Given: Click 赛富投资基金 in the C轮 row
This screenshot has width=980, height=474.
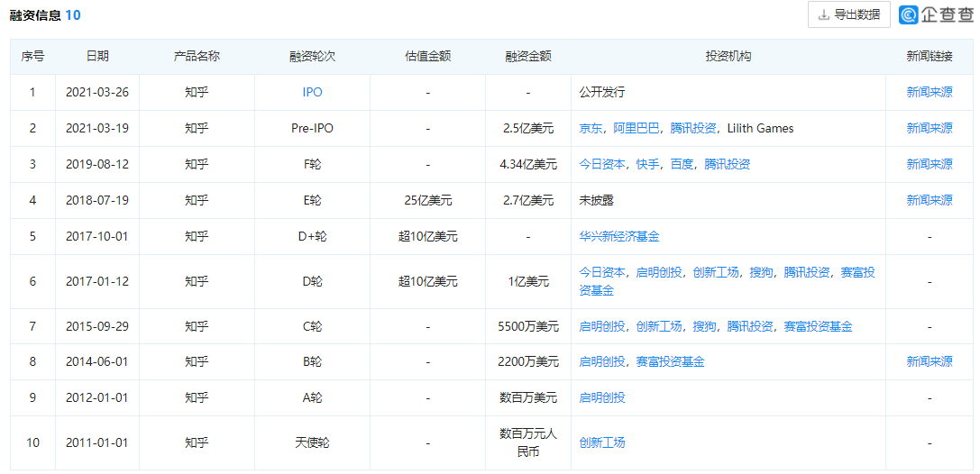Looking at the screenshot, I should [x=818, y=326].
